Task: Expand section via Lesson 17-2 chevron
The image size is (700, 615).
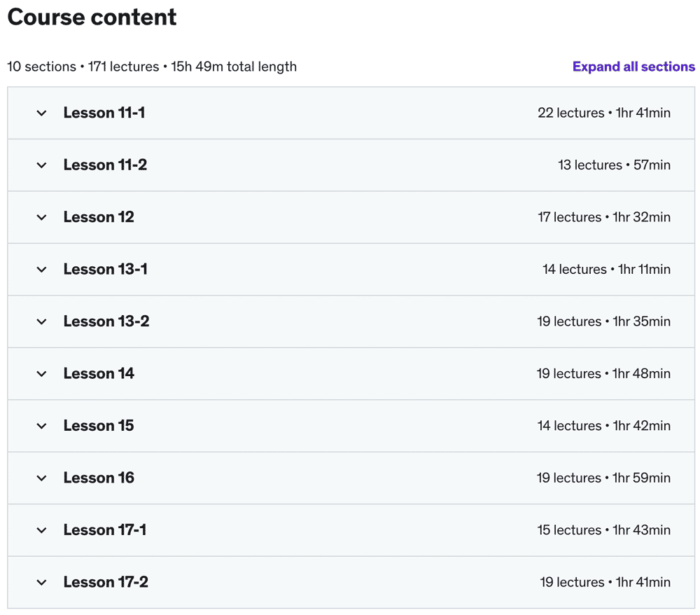Action: tap(42, 583)
